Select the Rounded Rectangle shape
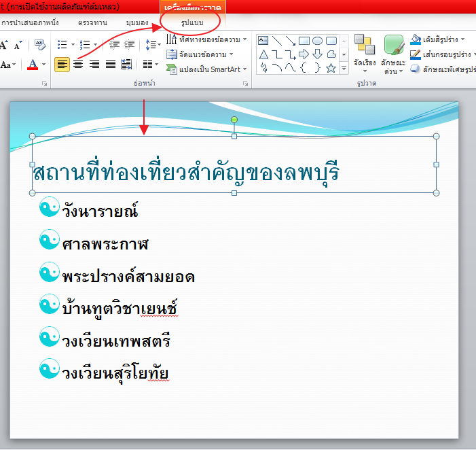Viewport: 476px width, 450px height. pos(331,40)
